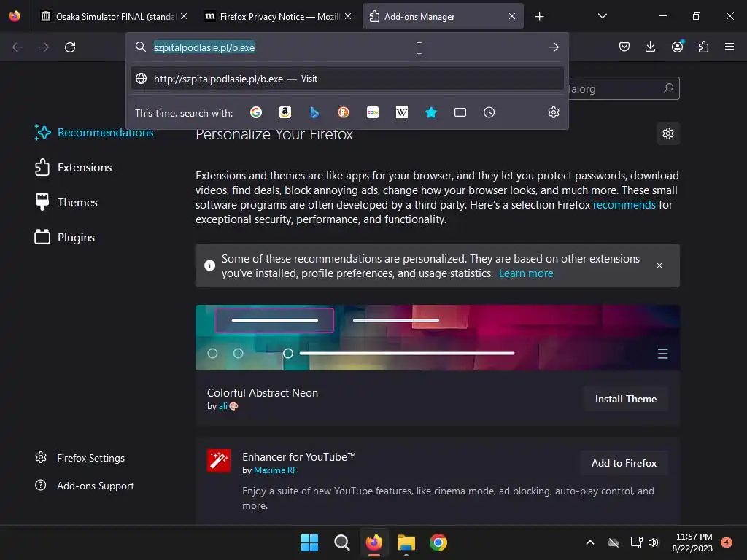Click the recommends link
The height and width of the screenshot is (560, 747).
(x=624, y=205)
